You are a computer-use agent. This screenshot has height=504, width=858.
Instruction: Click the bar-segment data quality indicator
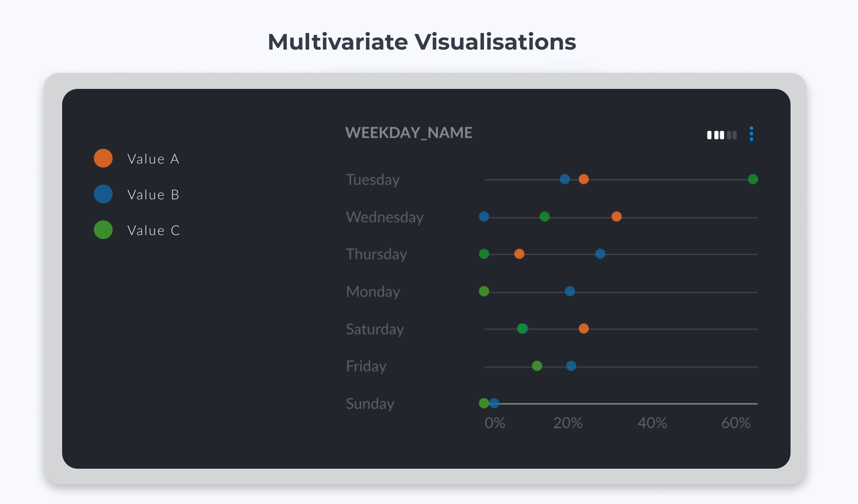point(721,135)
